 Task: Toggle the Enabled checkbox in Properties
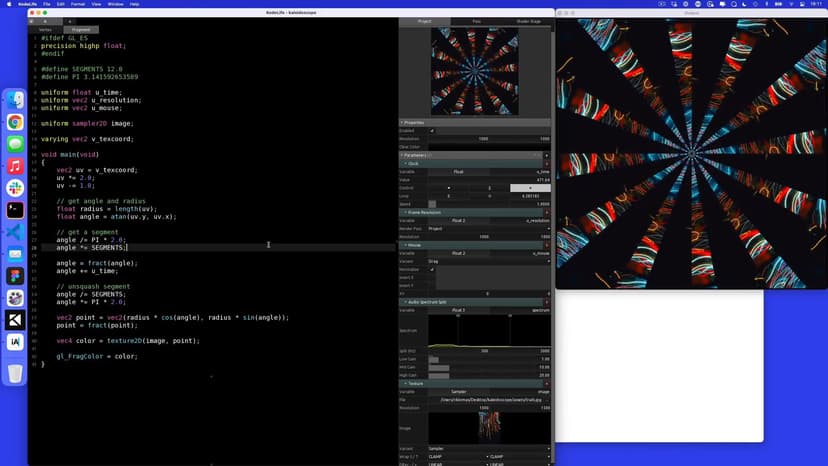(432, 130)
